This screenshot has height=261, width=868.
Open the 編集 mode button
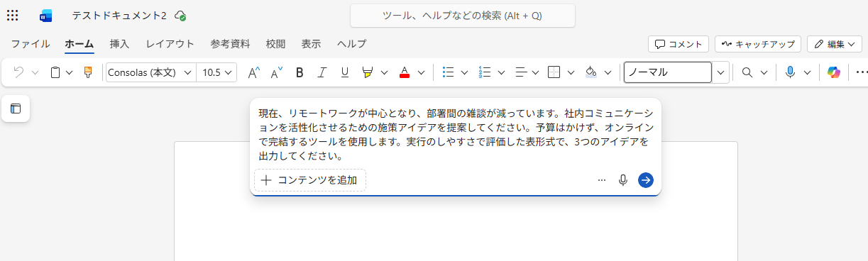(x=835, y=44)
